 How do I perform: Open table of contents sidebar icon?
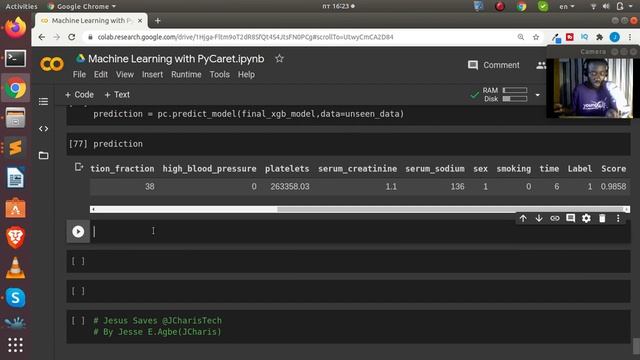[x=43, y=101]
